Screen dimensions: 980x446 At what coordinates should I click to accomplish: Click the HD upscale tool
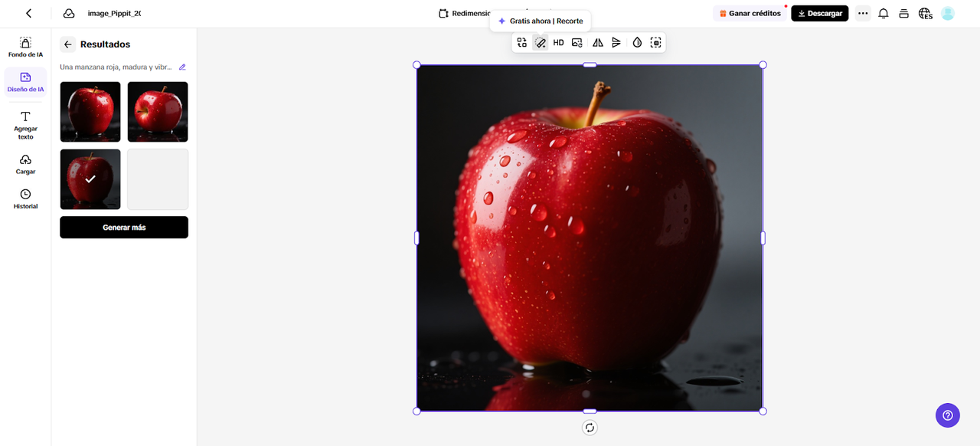[558, 43]
